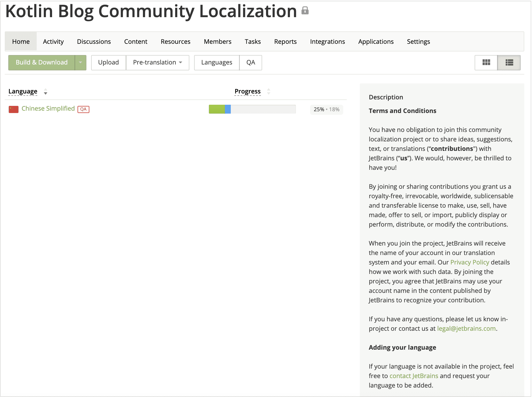
Task: Open the Members tab
Action: pyautogui.click(x=217, y=41)
